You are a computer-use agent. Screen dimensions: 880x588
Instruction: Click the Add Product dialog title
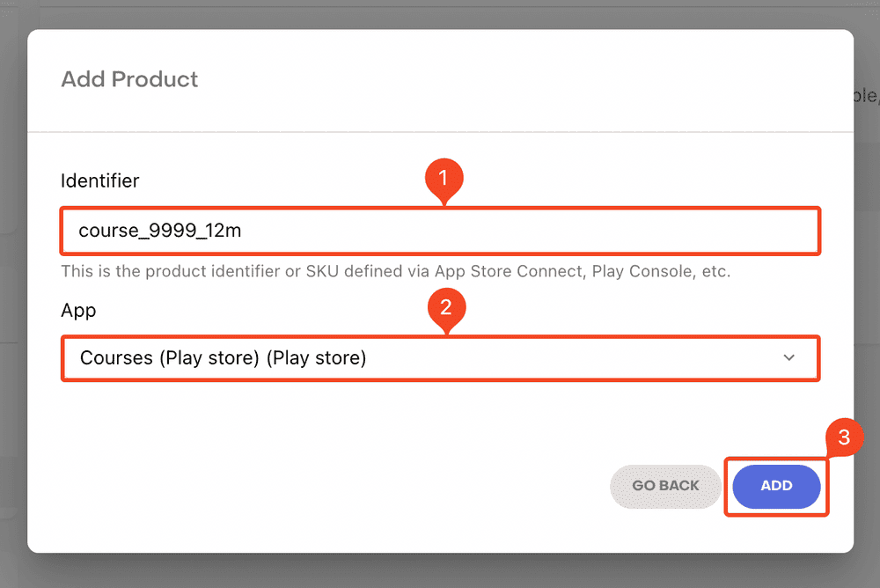129,79
